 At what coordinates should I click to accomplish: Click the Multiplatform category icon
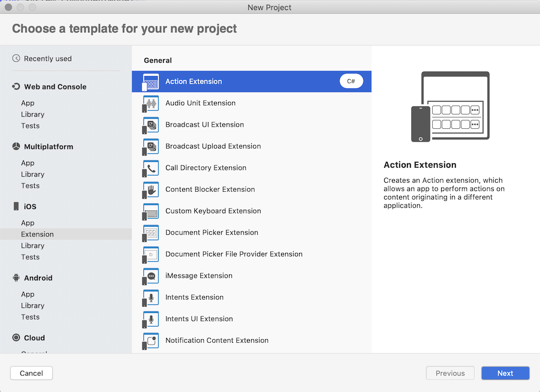(16, 146)
